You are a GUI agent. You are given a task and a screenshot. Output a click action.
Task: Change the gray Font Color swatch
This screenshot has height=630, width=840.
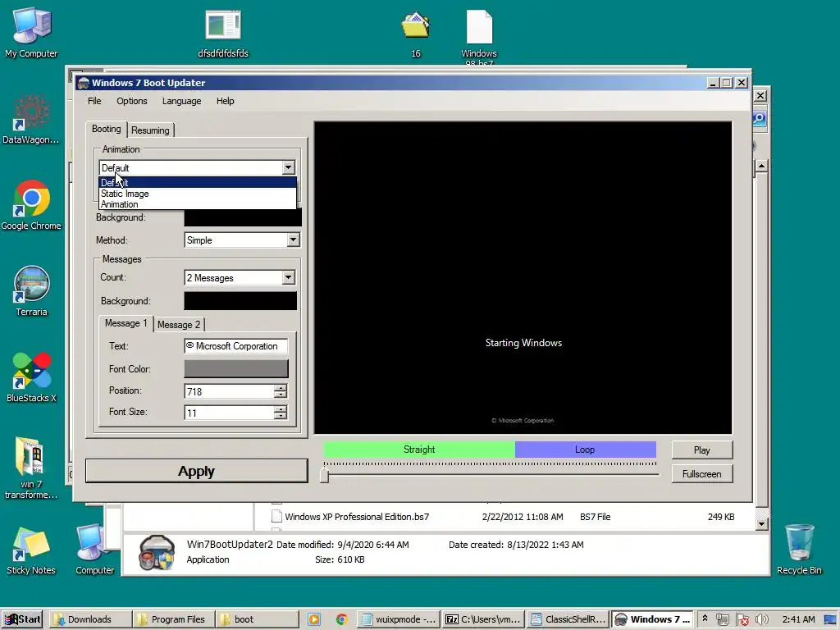click(x=236, y=368)
